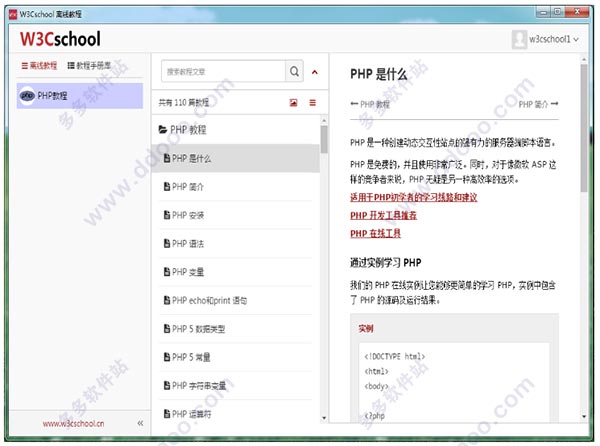Viewport: 600px width, 446px height.
Task: Click document icon beside PHP 简介
Action: point(167,187)
